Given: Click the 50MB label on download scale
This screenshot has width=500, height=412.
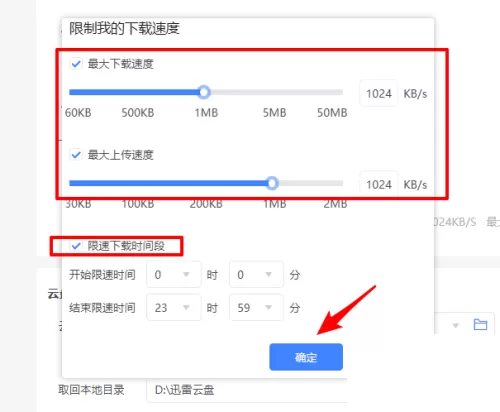Looking at the screenshot, I should tap(332, 113).
